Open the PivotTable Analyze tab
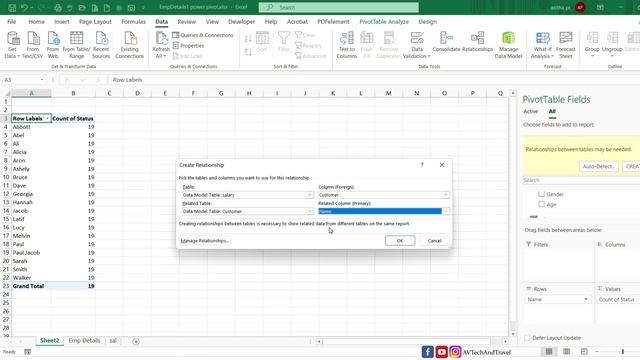640x360 pixels. (x=384, y=22)
